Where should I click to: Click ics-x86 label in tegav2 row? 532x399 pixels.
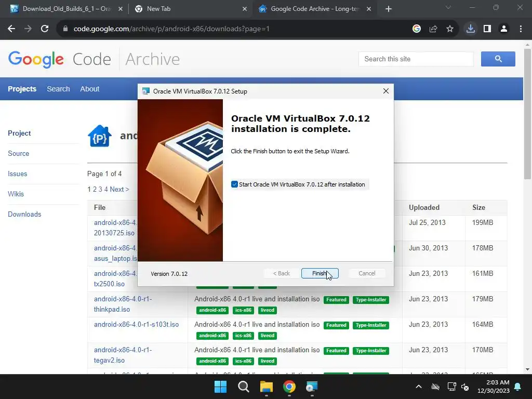(x=243, y=361)
